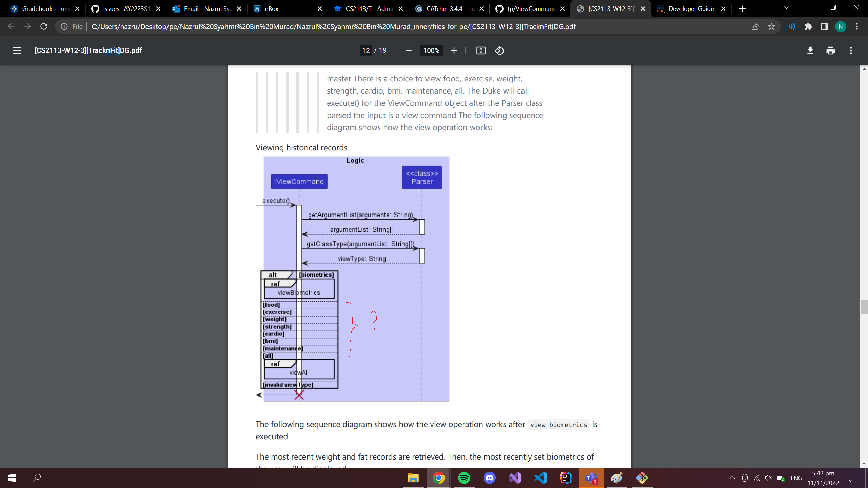Screen dimensions: 868x488
Task: Bookmark this page with the star icon
Action: click(771, 26)
